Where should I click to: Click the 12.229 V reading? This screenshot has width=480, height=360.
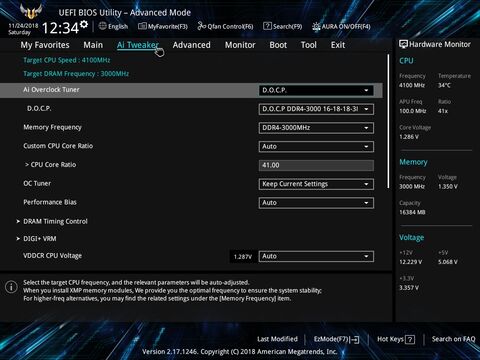(411, 262)
